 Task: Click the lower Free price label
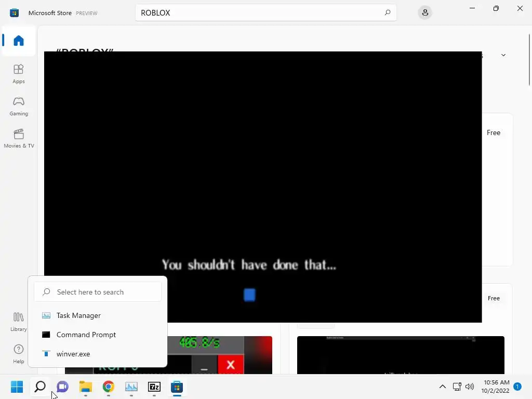494,298
